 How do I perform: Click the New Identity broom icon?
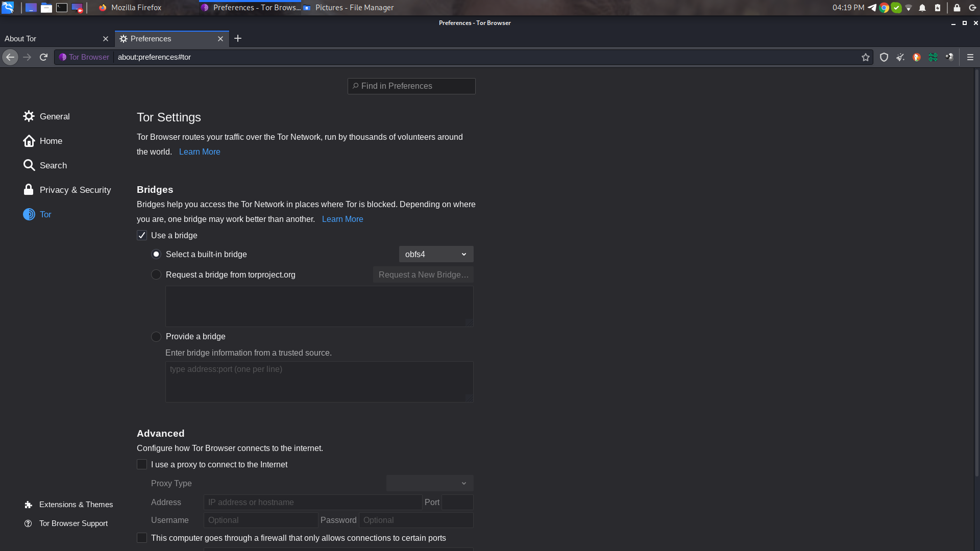pos(900,57)
